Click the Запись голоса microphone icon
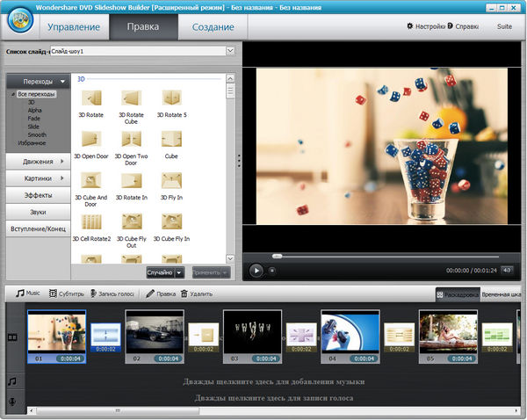This screenshot has width=527, height=420. (94, 293)
